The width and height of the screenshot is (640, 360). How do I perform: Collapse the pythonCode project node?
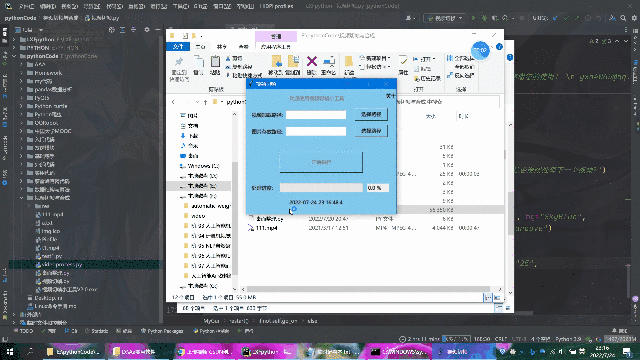coord(14,56)
